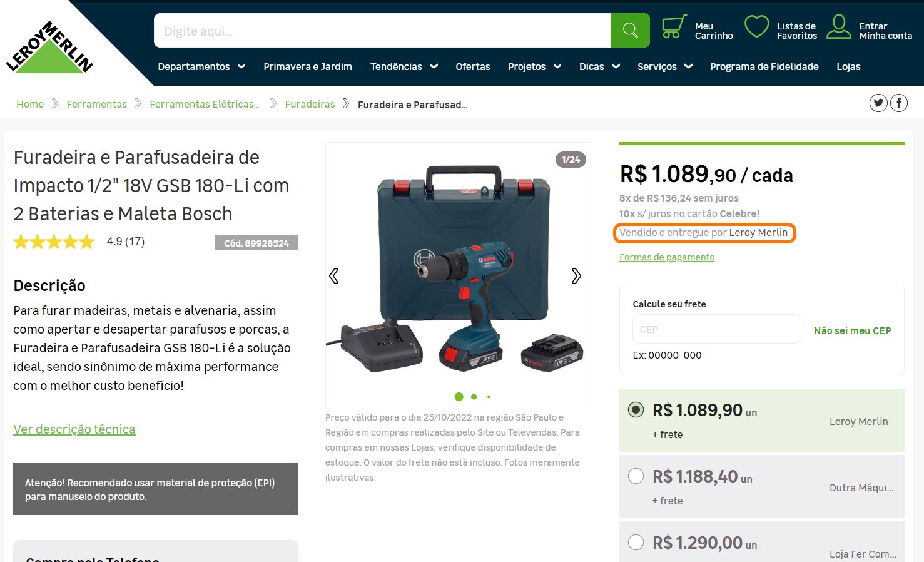
Task: Share product on Twitter icon
Action: tap(878, 103)
